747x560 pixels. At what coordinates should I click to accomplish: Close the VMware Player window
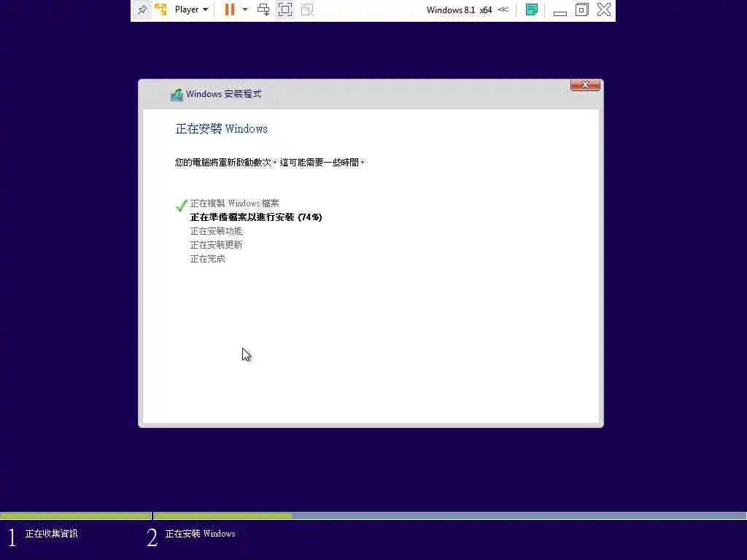point(603,9)
